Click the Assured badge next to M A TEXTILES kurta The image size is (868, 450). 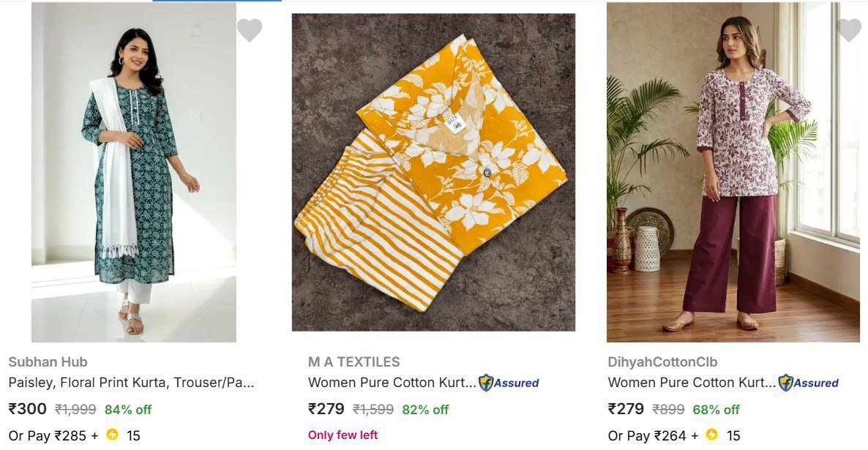(x=507, y=383)
